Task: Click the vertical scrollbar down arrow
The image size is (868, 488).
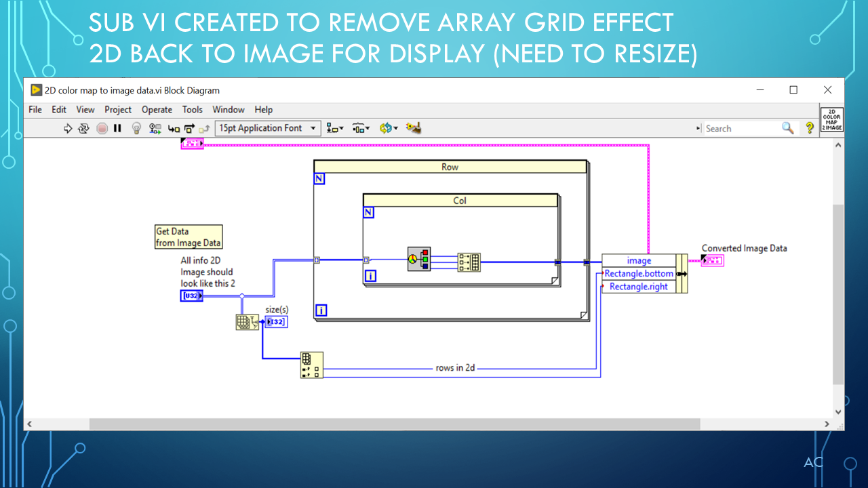Action: coord(838,411)
